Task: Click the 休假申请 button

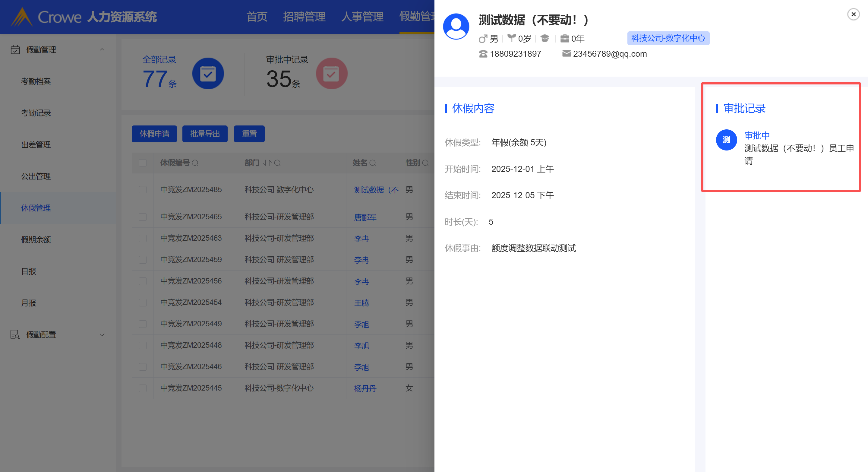Action: pyautogui.click(x=154, y=134)
